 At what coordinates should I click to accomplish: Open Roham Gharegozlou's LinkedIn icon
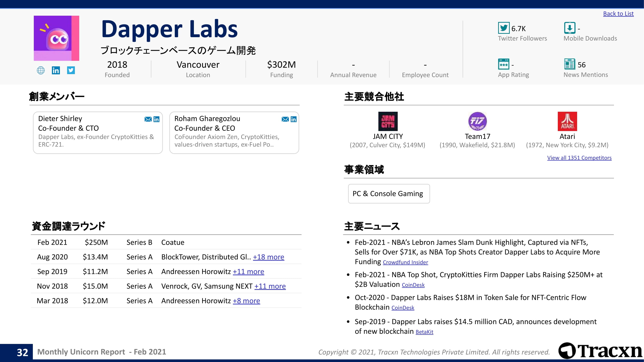tap(293, 119)
